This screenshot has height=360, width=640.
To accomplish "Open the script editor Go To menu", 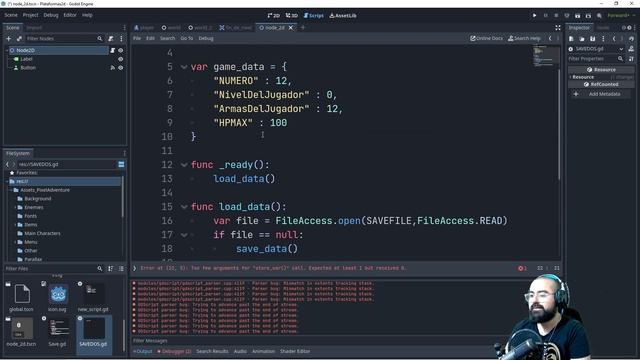I will pos(187,38).
